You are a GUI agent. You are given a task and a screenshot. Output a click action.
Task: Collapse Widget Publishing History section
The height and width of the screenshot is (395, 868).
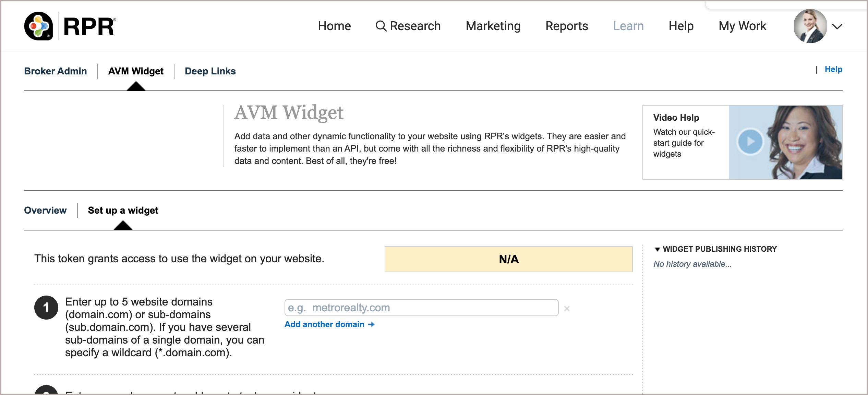pyautogui.click(x=657, y=249)
